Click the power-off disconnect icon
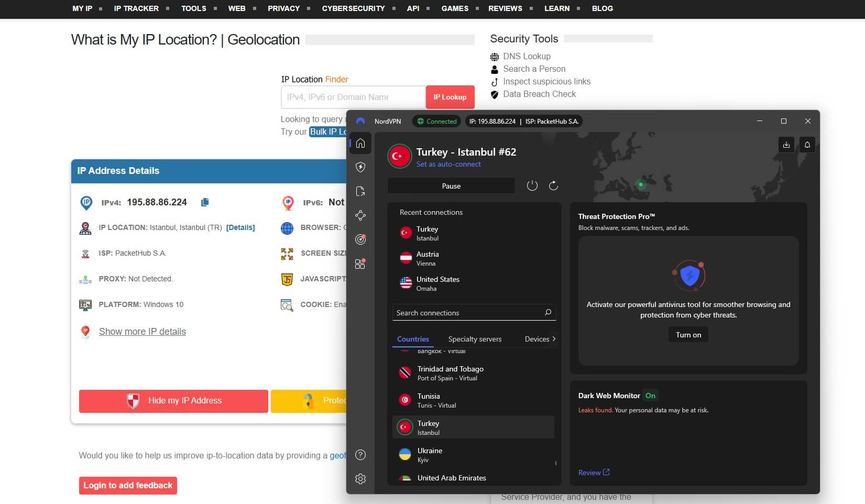Viewport: 865px width, 504px height. pyautogui.click(x=532, y=185)
